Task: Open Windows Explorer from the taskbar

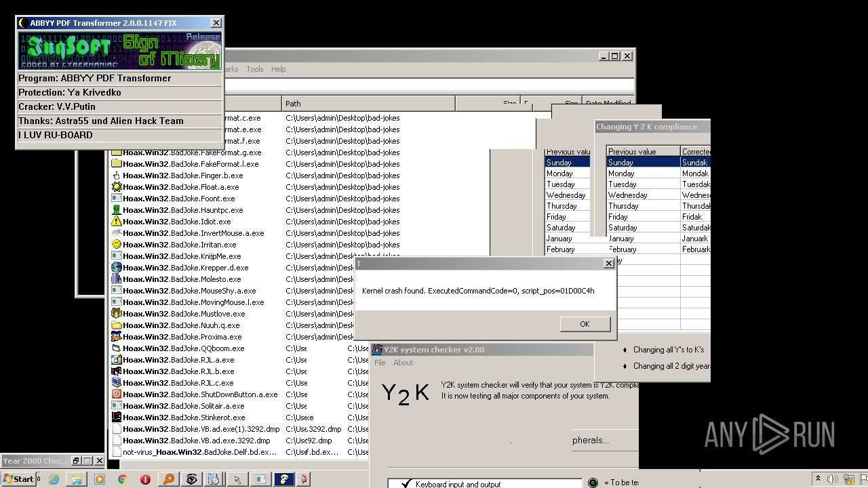Action: 77,479
